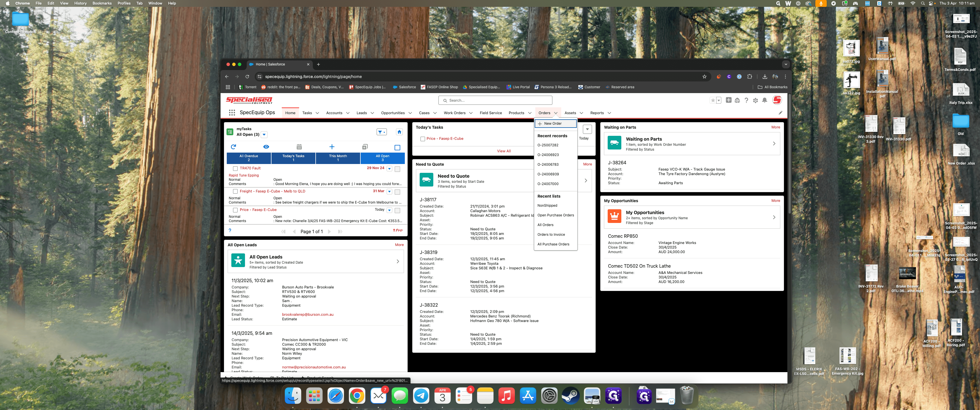Open the TR470 Fault task link
980x410 pixels.
pyautogui.click(x=250, y=168)
